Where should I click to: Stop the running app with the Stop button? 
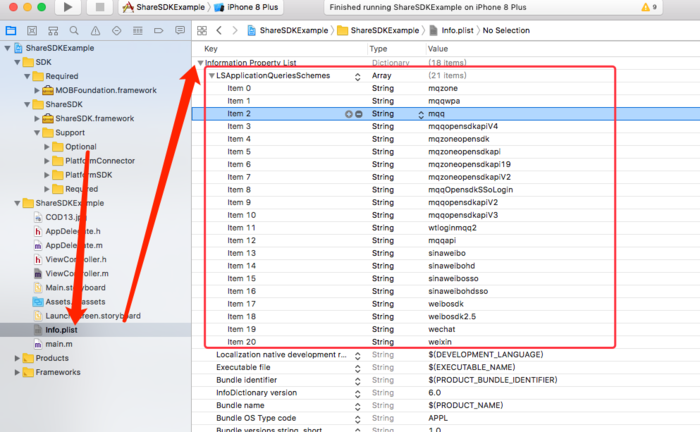(x=100, y=7)
